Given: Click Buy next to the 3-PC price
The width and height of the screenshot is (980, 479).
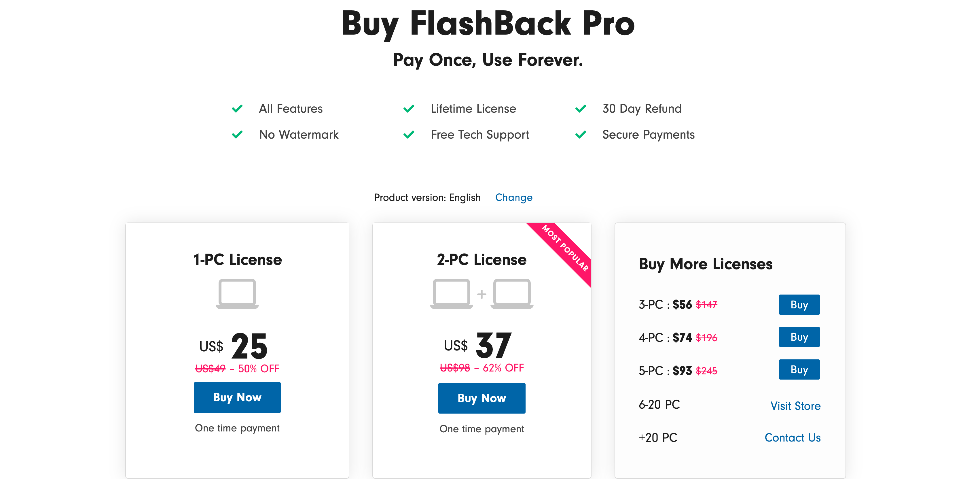Looking at the screenshot, I should pyautogui.click(x=799, y=305).
